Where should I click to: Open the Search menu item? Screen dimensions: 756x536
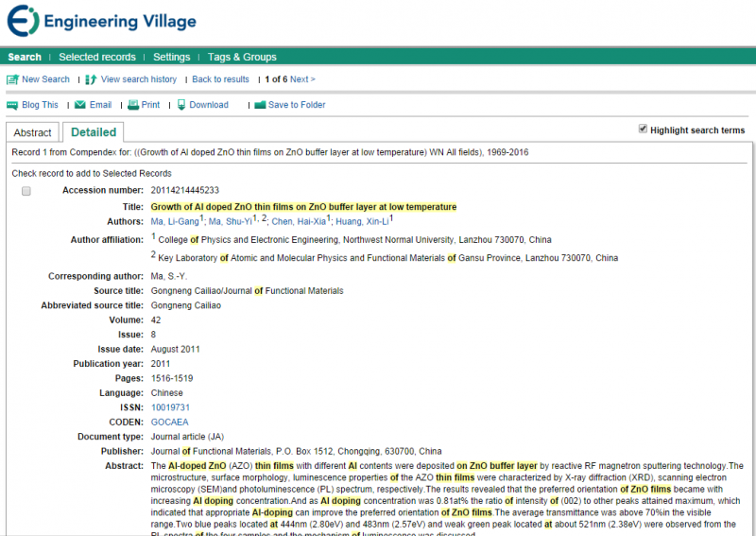25,57
